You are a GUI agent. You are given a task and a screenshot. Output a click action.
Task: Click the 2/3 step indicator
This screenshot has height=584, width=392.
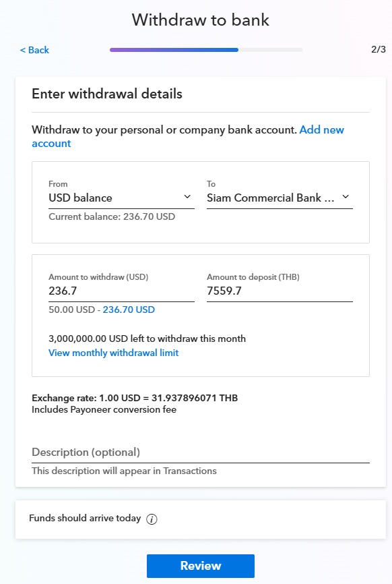[x=379, y=49]
